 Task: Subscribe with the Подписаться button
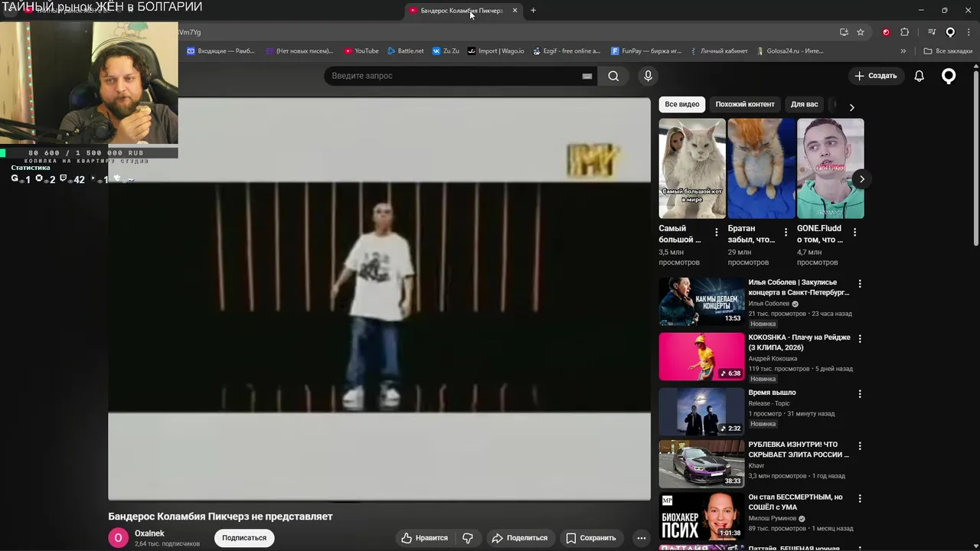coord(244,538)
